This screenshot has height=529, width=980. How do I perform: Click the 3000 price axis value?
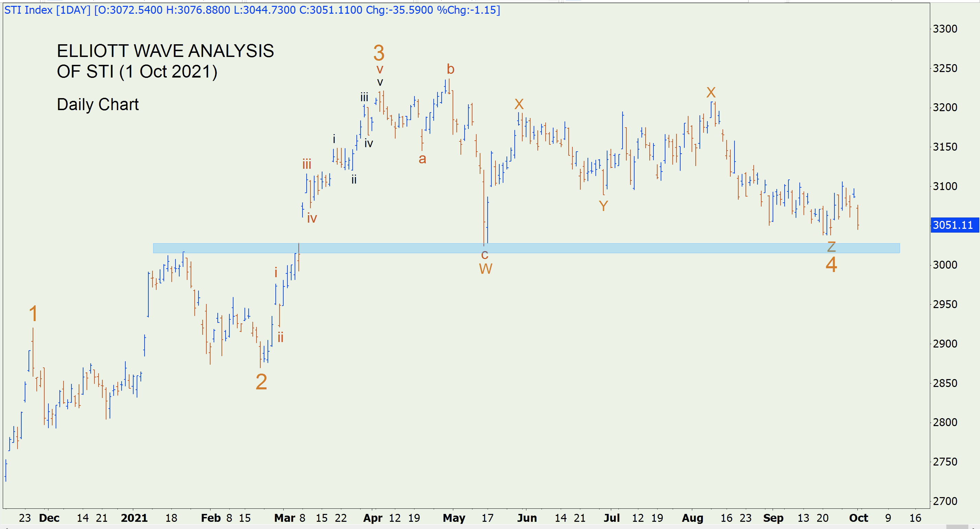pyautogui.click(x=945, y=265)
